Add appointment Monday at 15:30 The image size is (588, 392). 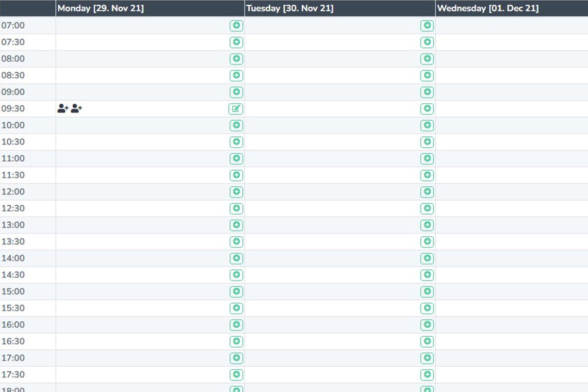[236, 308]
